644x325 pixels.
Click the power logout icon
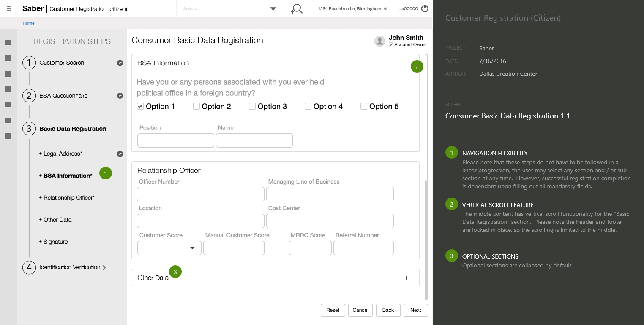[425, 8]
